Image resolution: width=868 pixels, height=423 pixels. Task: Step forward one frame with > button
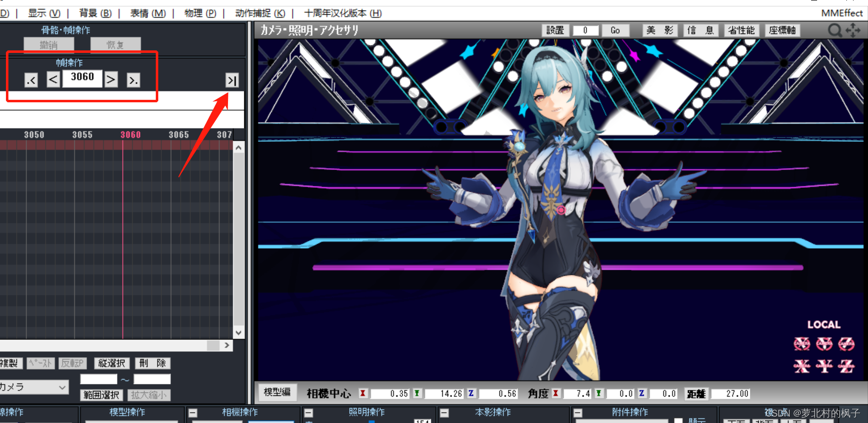click(x=111, y=80)
